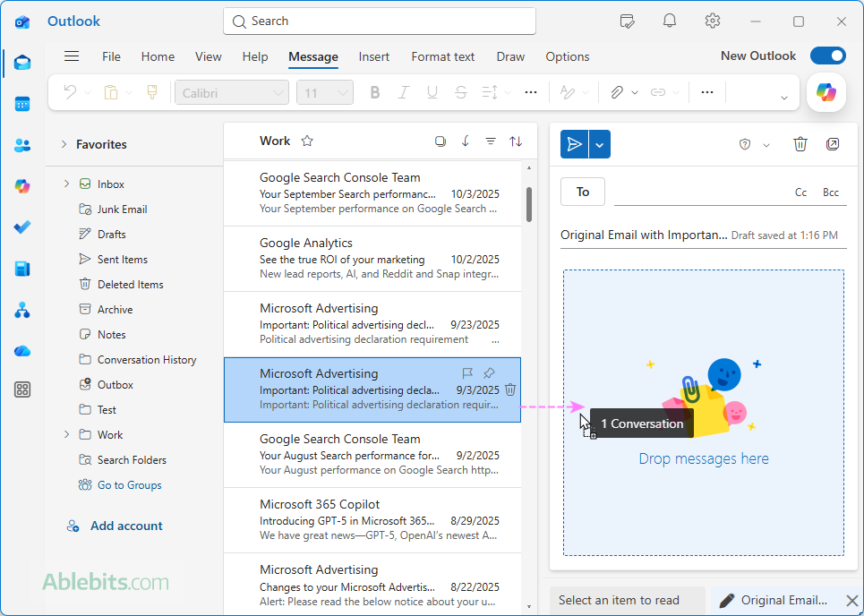Open notifications bell icon
The height and width of the screenshot is (616, 864).
coord(669,21)
